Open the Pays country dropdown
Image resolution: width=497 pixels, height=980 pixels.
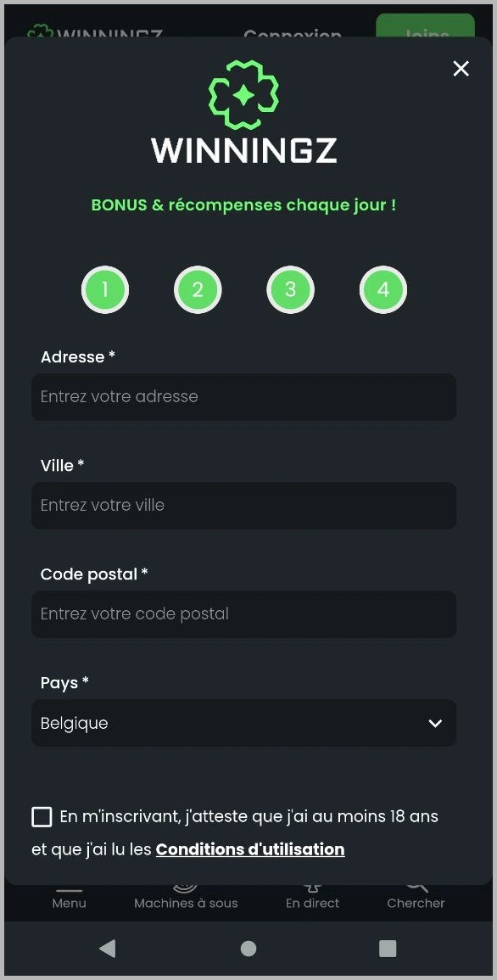243,723
